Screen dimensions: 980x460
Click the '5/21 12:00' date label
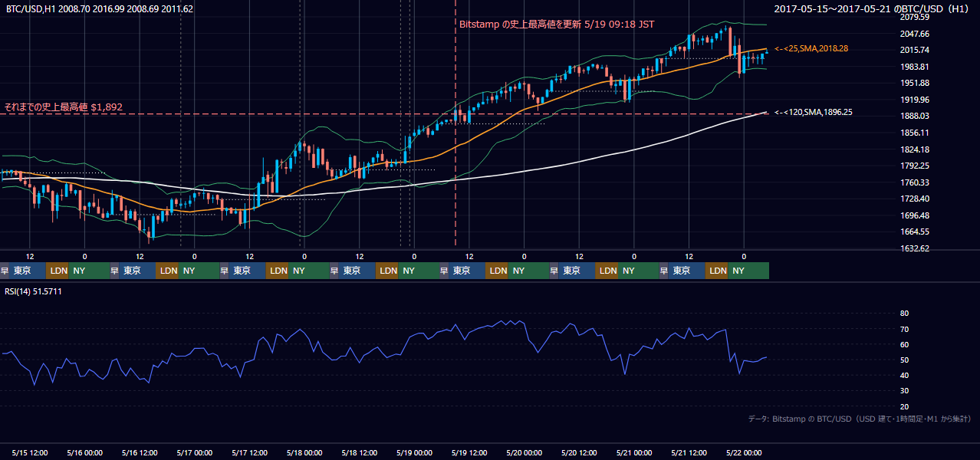[689, 453]
